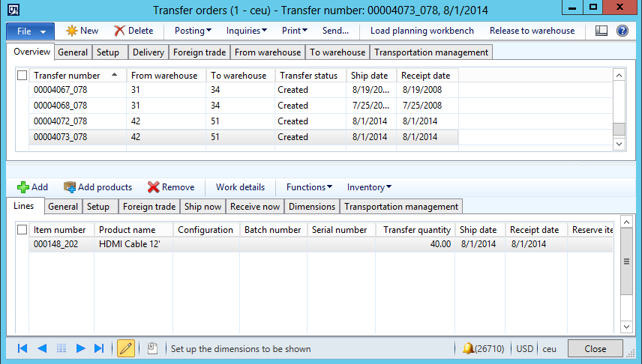Expand the Inquiries dropdown
Viewport: 642px width, 364px height.
point(248,31)
